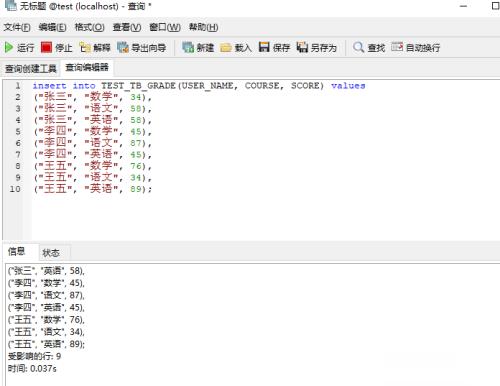Click the red Stop icon
This screenshot has width=500, height=386.
tap(46, 47)
